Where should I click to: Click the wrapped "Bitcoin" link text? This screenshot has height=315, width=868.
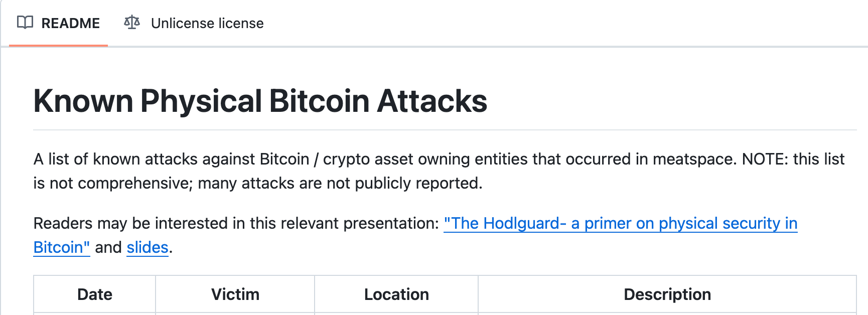coord(62,247)
